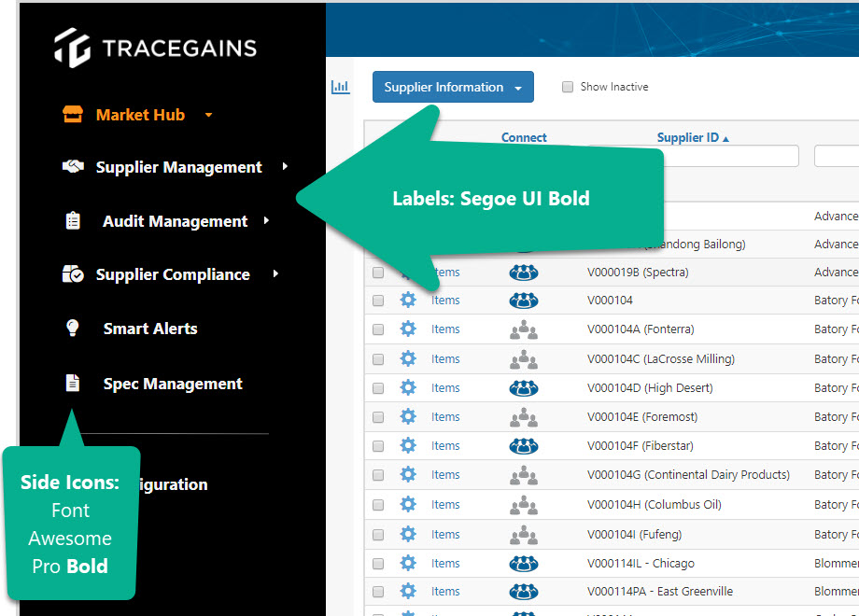Click connect icon for V000114IL - Chicago
The height and width of the screenshot is (616, 859).
click(x=524, y=564)
